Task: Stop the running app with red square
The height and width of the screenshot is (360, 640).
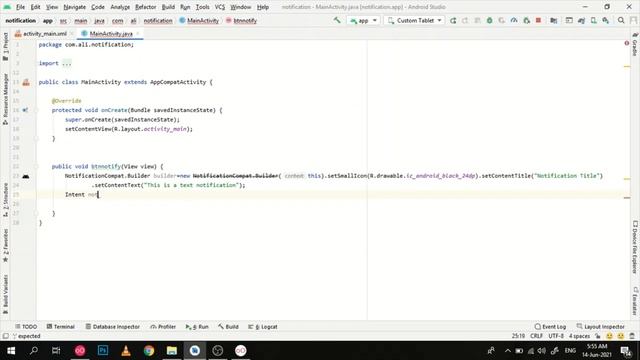Action: pos(538,20)
